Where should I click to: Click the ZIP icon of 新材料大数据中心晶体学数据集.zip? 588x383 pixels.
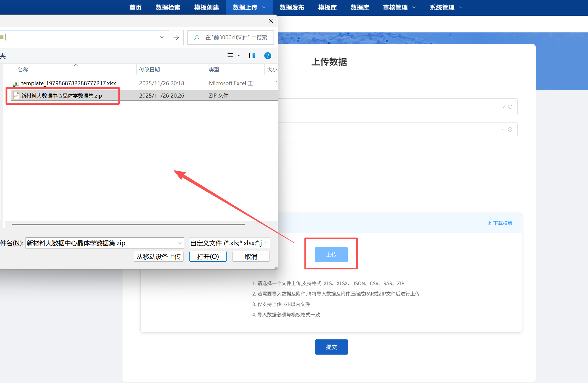[x=16, y=95]
